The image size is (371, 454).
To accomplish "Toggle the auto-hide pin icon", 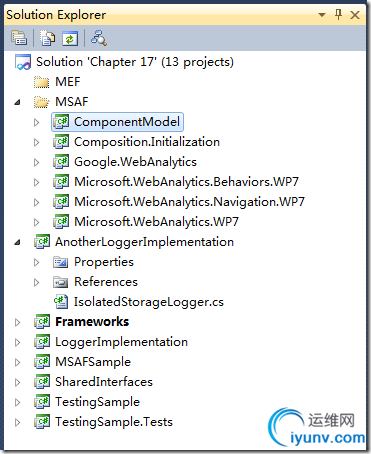I will (x=338, y=15).
